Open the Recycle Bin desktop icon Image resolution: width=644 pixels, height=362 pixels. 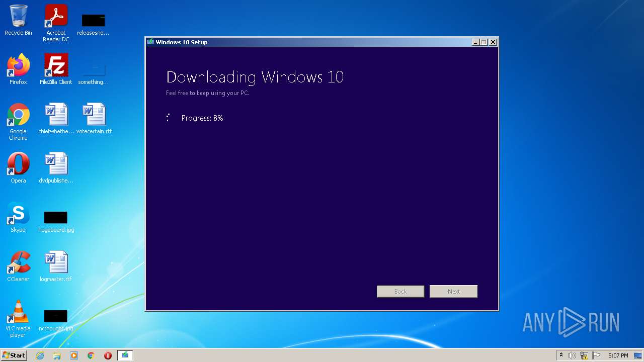click(x=18, y=20)
